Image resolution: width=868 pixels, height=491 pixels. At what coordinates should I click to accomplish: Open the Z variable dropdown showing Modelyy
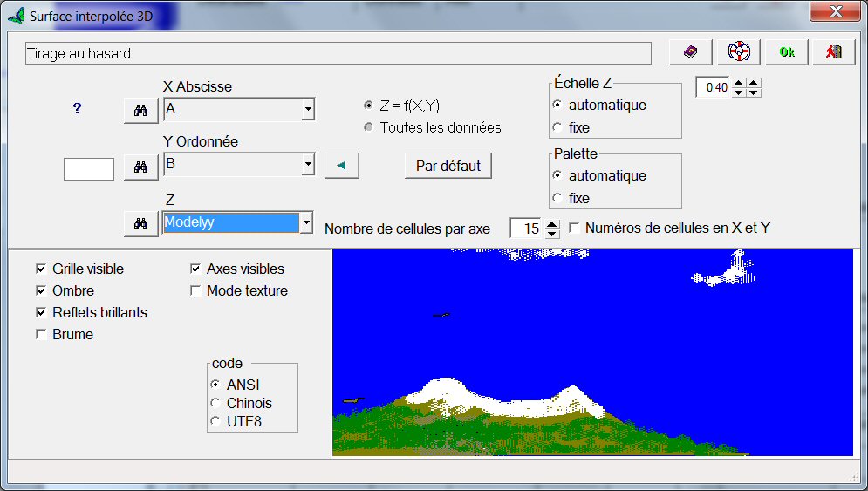pos(306,222)
